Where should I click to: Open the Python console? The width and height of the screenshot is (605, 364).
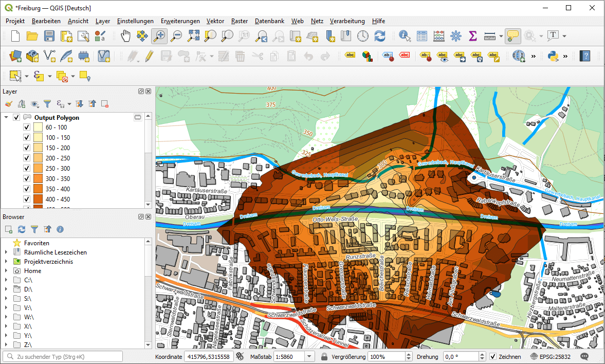(x=553, y=56)
